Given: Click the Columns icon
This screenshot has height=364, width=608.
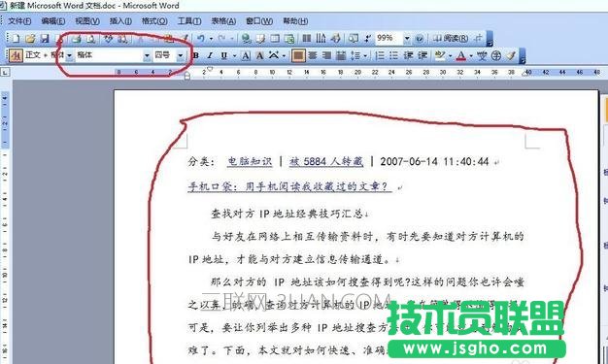Looking at the screenshot, I should tap(307, 38).
